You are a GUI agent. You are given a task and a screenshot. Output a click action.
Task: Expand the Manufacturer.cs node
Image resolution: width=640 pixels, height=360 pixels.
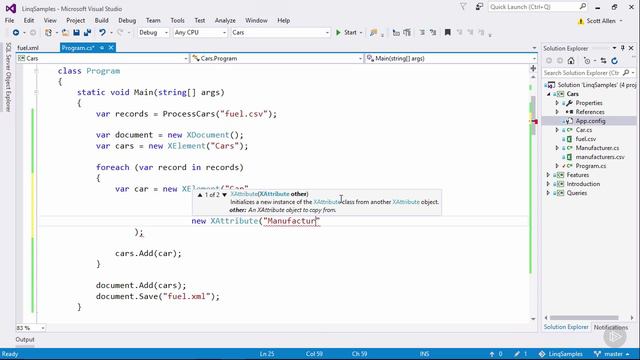click(x=557, y=148)
